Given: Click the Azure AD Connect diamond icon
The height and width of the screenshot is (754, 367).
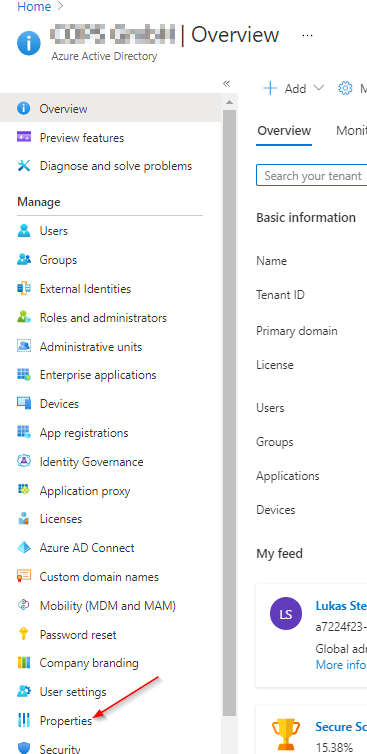Looking at the screenshot, I should 24,548.
